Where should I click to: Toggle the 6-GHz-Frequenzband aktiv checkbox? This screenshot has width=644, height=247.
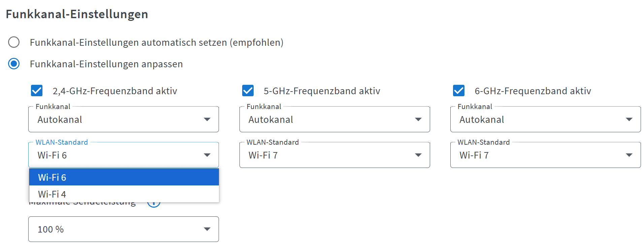click(x=459, y=91)
